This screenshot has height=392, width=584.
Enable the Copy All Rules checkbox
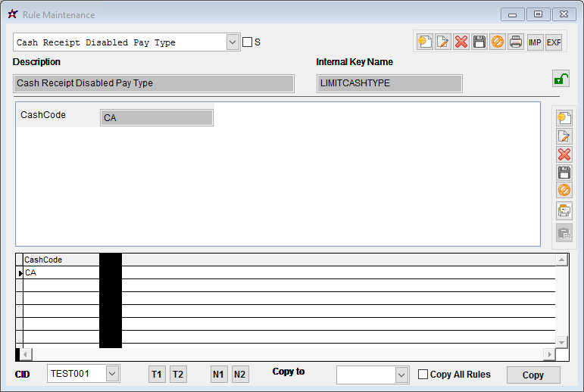423,375
